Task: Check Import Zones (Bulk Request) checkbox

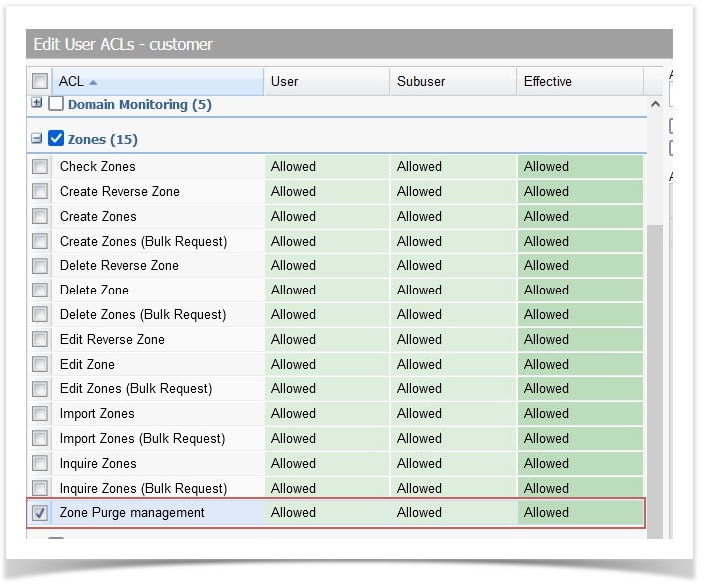Action: click(x=40, y=438)
